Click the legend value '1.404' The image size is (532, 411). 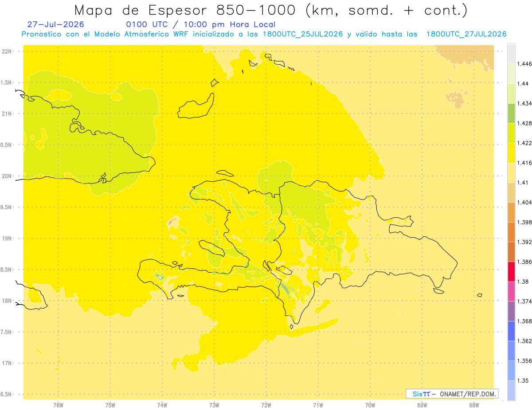coord(524,203)
